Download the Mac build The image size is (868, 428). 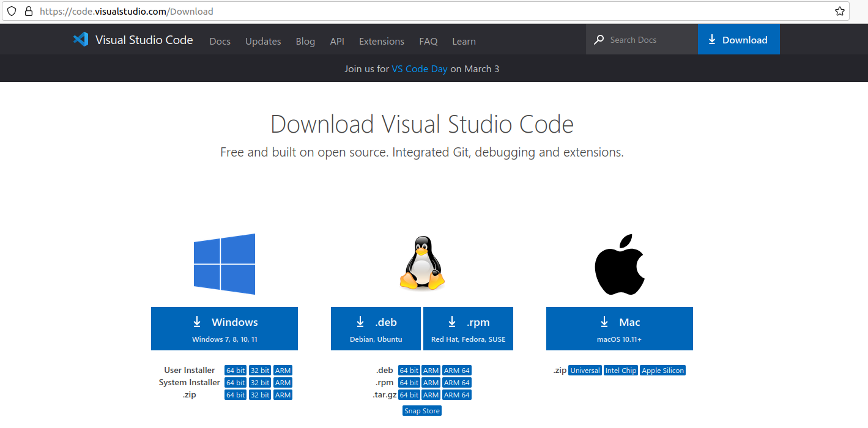(x=619, y=328)
